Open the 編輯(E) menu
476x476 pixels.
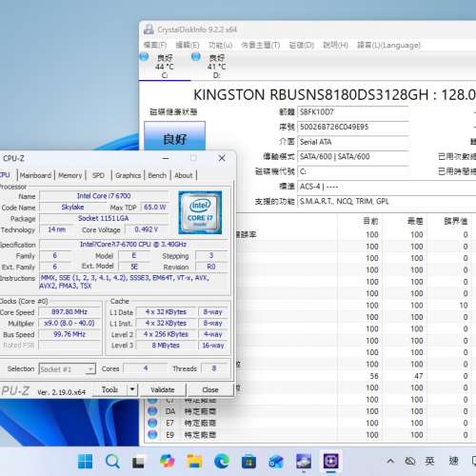click(x=188, y=45)
